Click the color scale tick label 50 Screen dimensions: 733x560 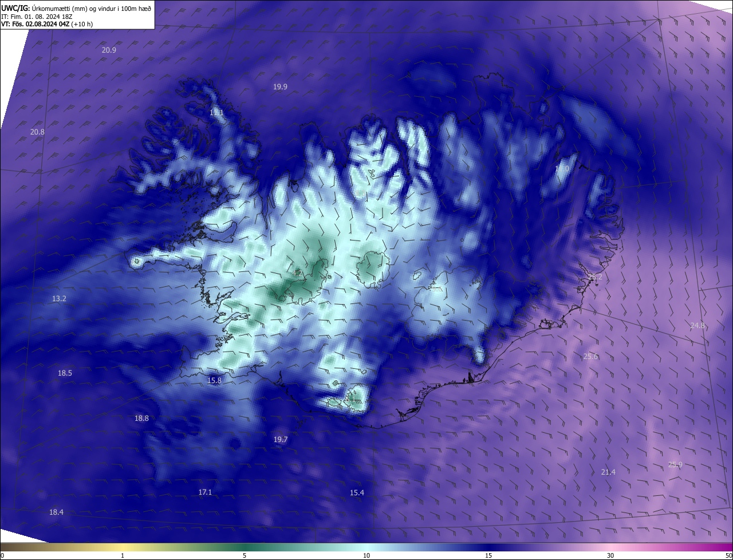pos(728,555)
